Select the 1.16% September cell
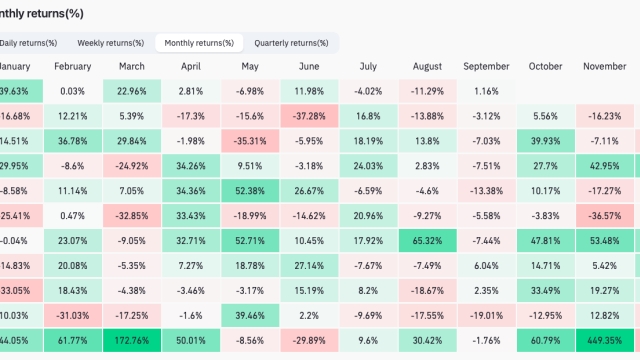This screenshot has height=360, width=640. [487, 91]
